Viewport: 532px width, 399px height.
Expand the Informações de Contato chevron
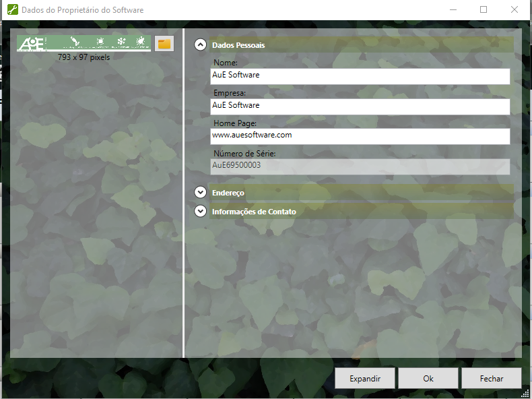tap(200, 211)
